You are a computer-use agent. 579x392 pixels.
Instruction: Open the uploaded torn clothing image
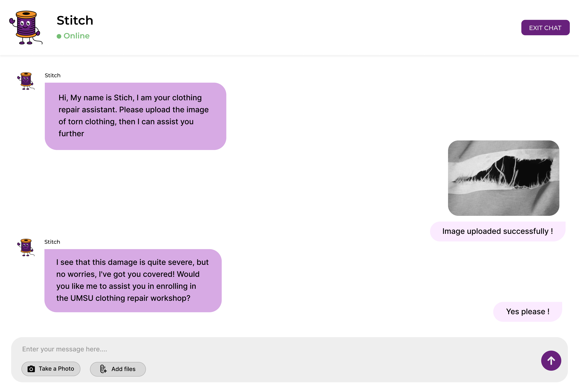(x=503, y=178)
